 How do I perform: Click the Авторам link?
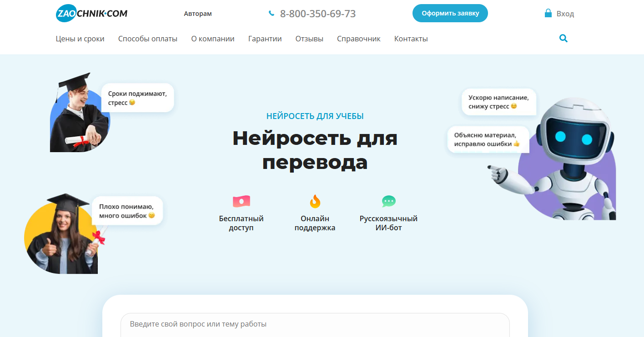click(x=198, y=14)
